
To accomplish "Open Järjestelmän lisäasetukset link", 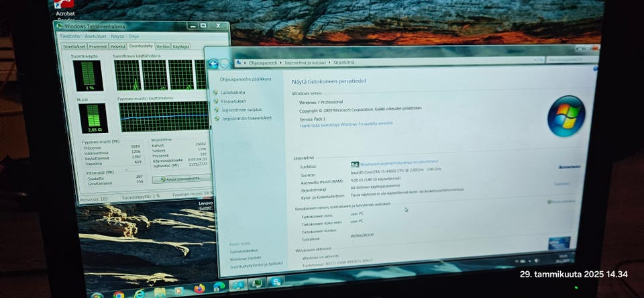I will click(x=246, y=118).
